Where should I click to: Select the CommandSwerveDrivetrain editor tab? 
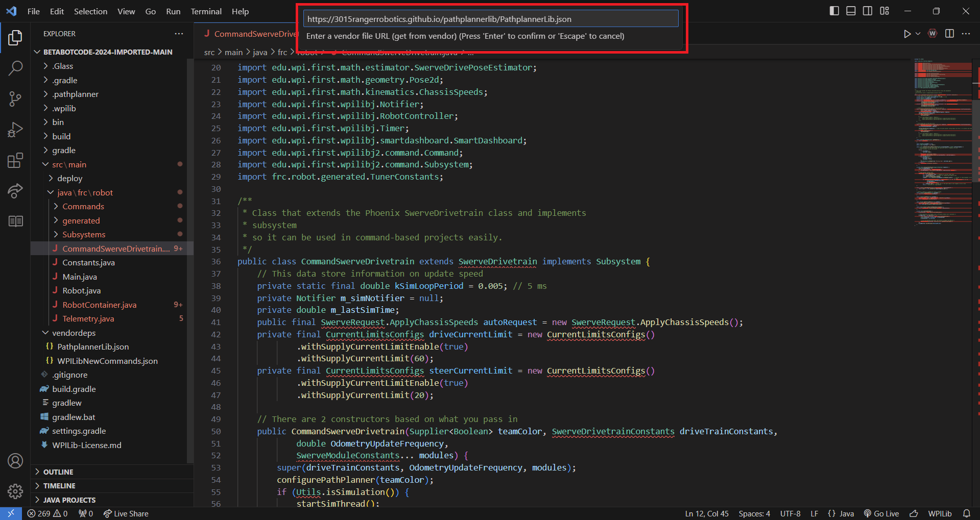(250, 34)
